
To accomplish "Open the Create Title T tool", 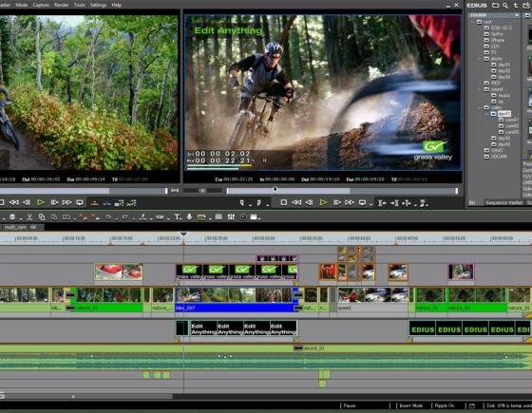I will pos(177,217).
